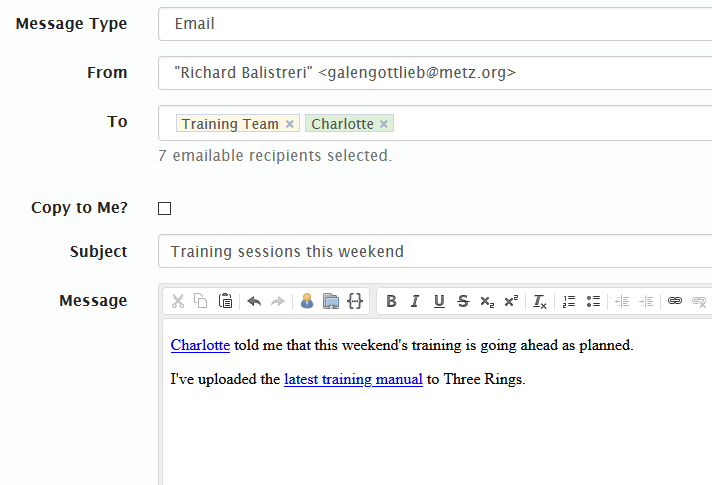Open the latest training manual link
The height and width of the screenshot is (485, 712).
[353, 379]
